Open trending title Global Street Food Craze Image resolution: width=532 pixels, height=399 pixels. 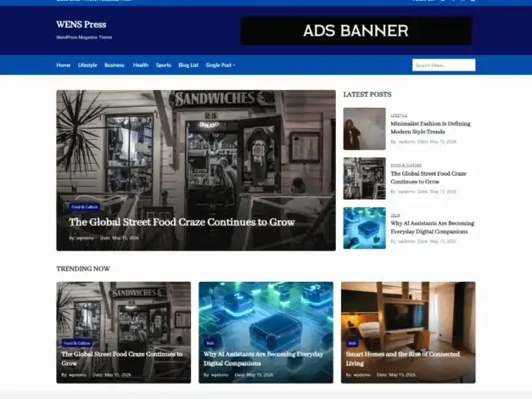tap(122, 358)
